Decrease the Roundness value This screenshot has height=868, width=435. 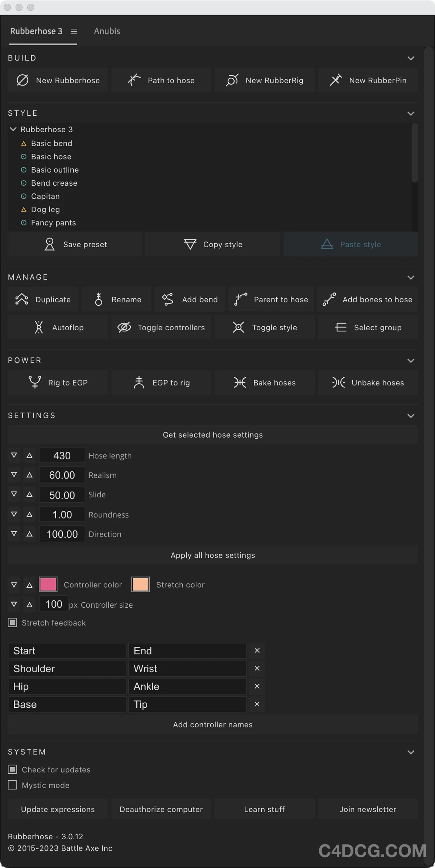click(x=14, y=514)
